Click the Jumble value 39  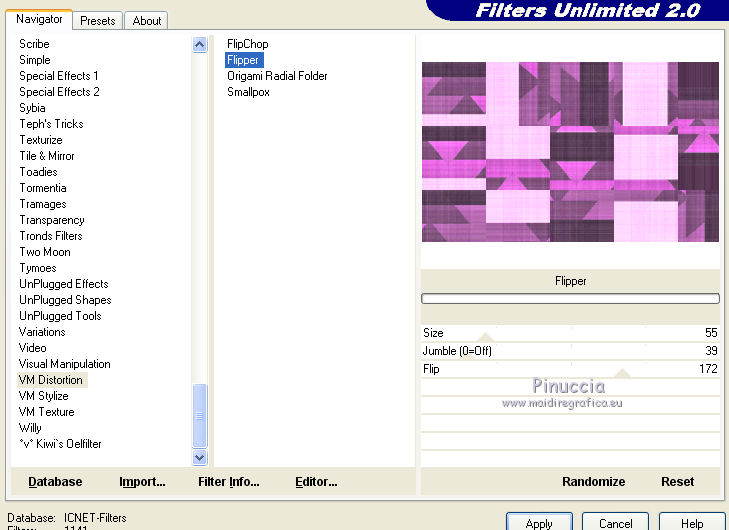tap(711, 351)
